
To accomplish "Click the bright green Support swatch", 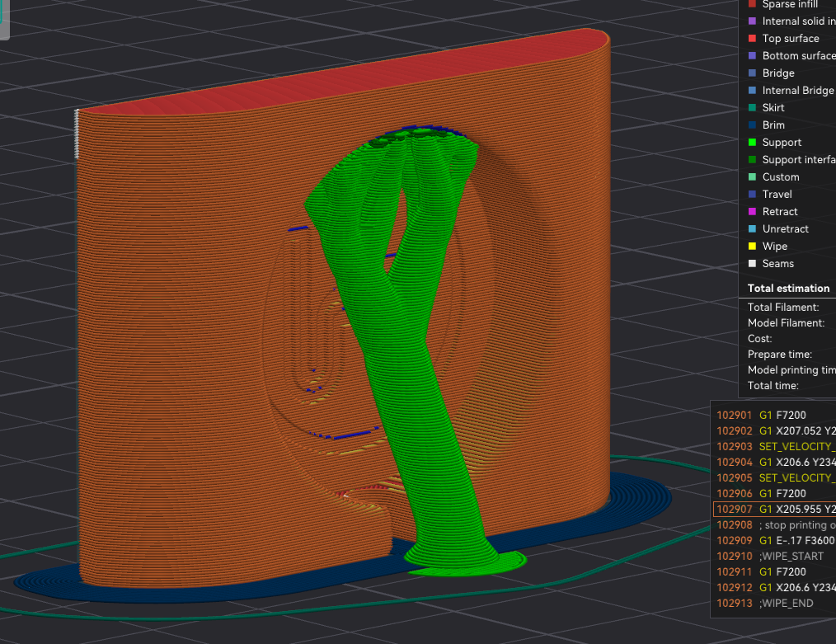I will pos(751,143).
